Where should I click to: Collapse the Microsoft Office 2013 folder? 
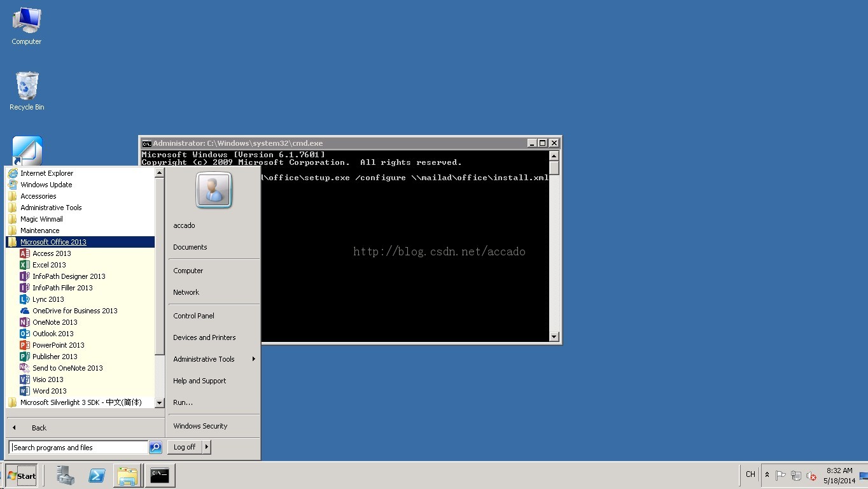(80, 242)
